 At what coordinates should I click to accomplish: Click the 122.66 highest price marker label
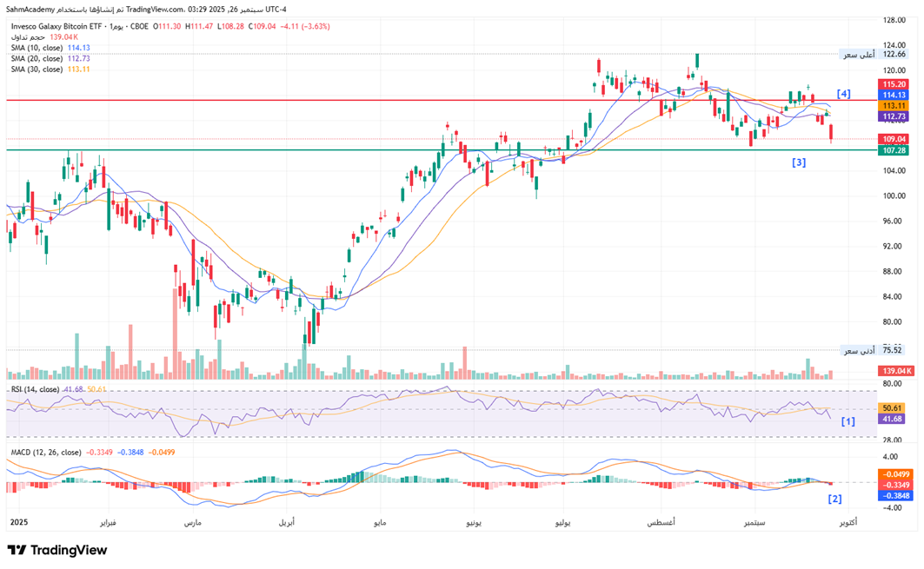(894, 54)
